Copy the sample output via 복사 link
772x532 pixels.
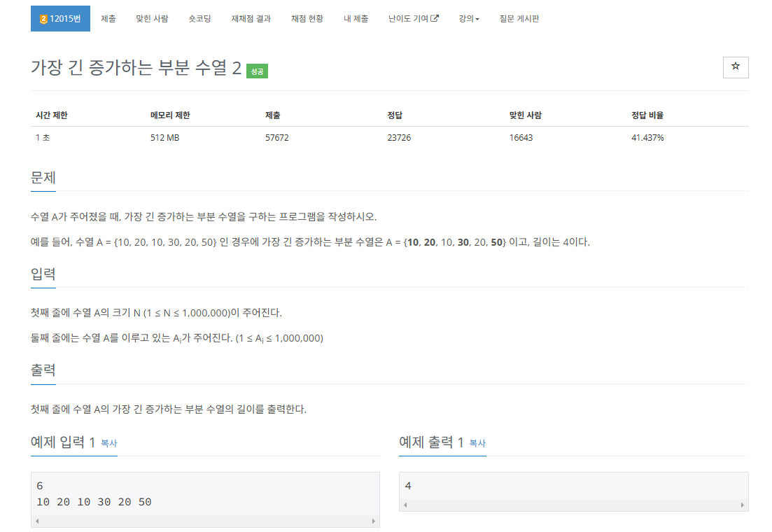(477, 443)
